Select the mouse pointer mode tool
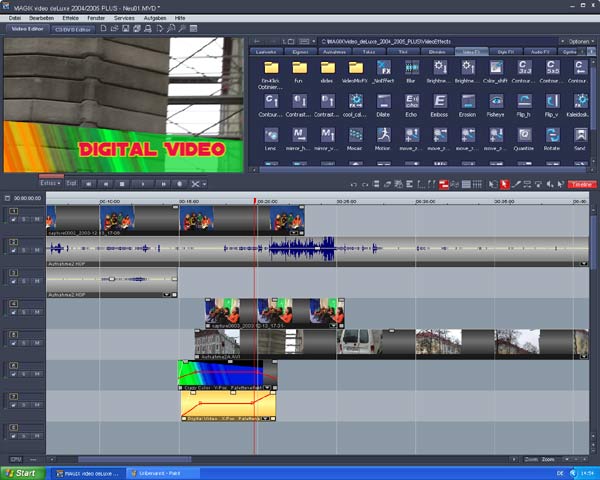Image resolution: width=600 pixels, height=480 pixels. point(505,184)
